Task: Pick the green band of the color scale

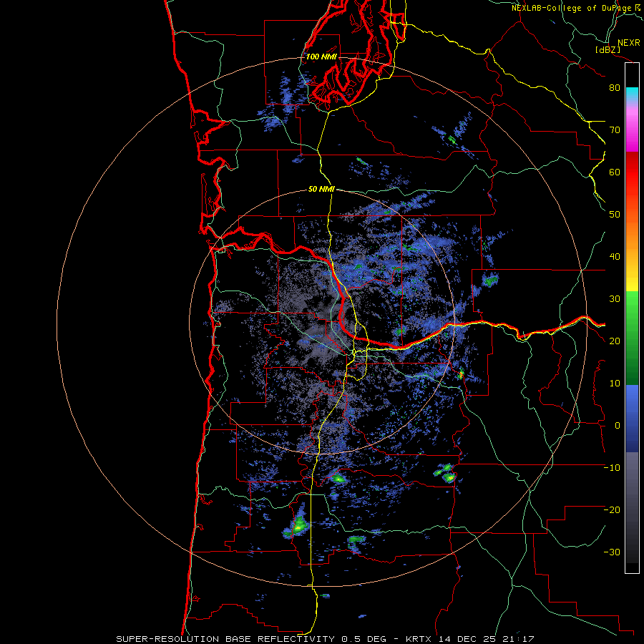Action: (632, 338)
